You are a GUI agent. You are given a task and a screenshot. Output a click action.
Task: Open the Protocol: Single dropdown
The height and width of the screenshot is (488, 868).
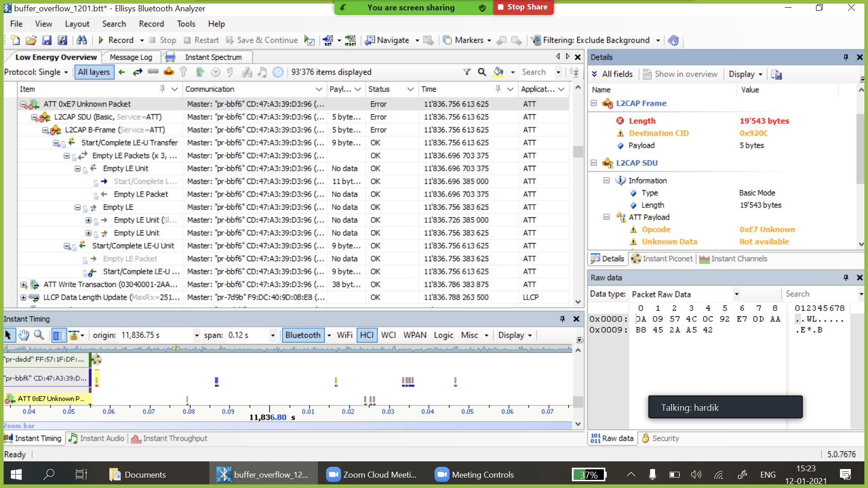pos(36,72)
